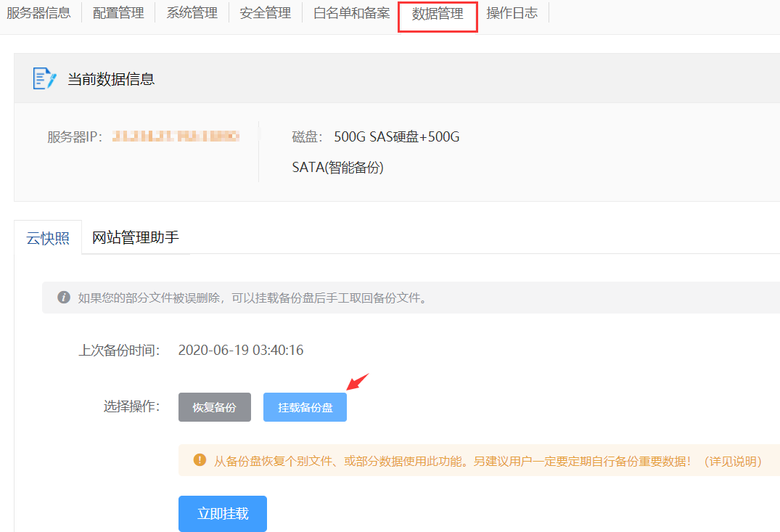780x532 pixels.
Task: Click the last backup timestamp 2020-06-19 03:40:16
Action: [241, 351]
